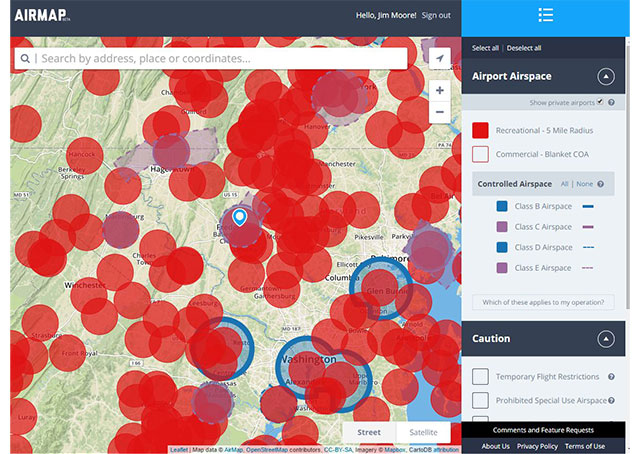Viewport: 640px width, 454px height.
Task: Open Comments and Feature Requests
Action: pos(543,430)
